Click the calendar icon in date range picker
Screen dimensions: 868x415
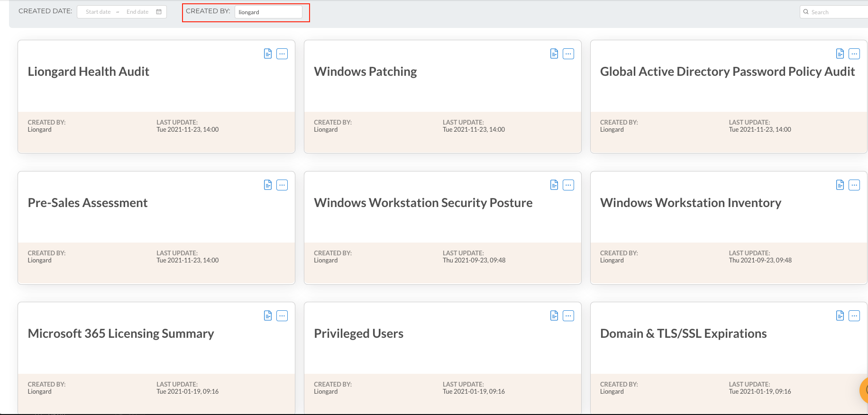[159, 12]
